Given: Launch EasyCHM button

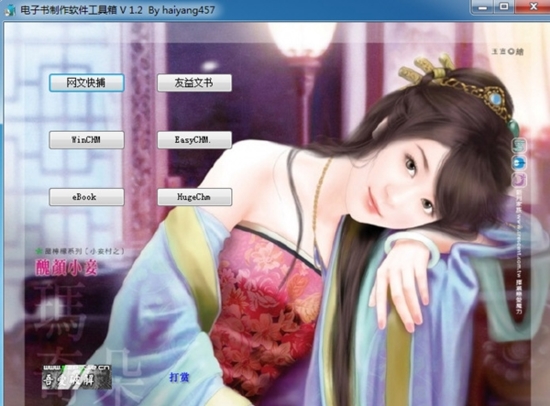Looking at the screenshot, I should click(194, 140).
